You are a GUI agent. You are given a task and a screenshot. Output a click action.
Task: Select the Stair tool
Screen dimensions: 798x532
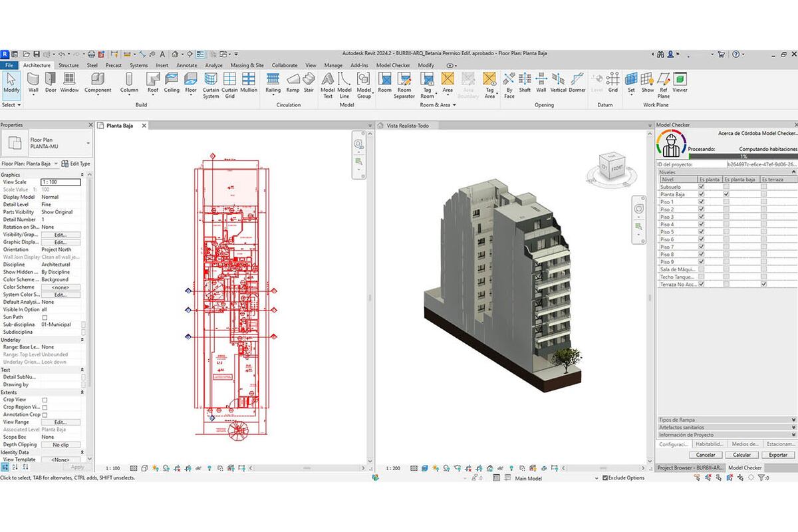pyautogui.click(x=309, y=82)
